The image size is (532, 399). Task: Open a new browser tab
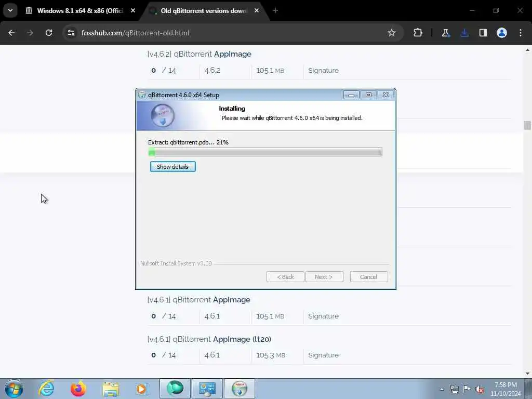click(275, 11)
